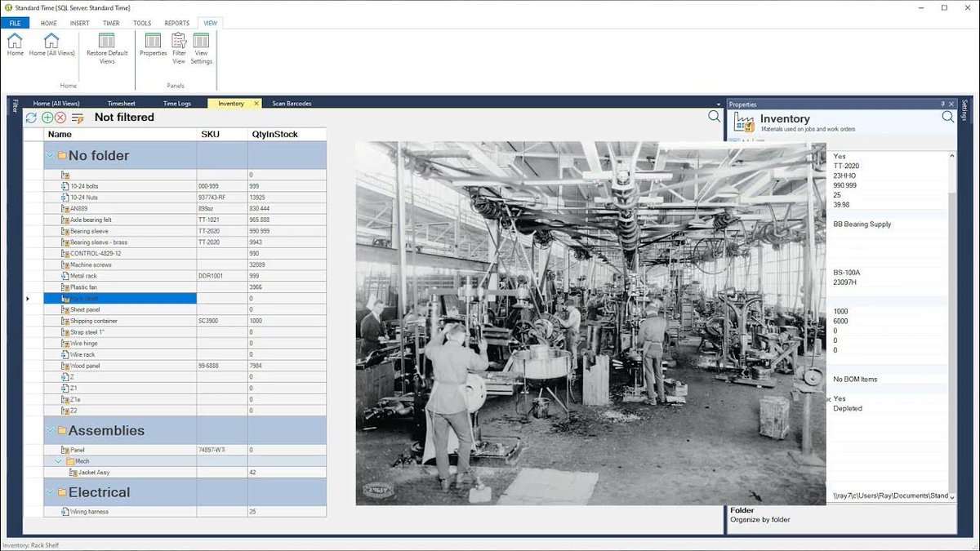The height and width of the screenshot is (551, 980).
Task: Click the Not filtered label
Action: click(x=125, y=117)
